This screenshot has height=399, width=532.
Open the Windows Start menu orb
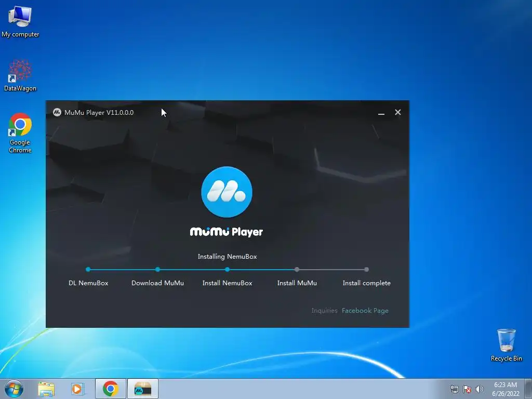pyautogui.click(x=14, y=389)
